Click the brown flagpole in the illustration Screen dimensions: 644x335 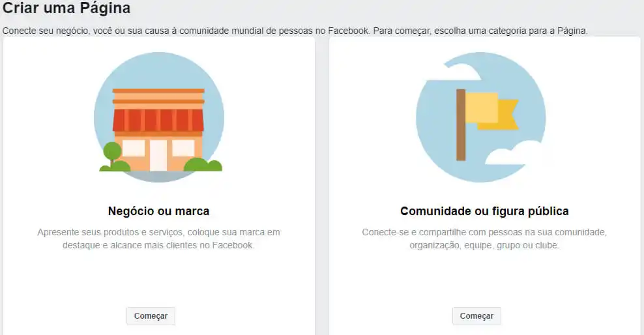(461, 124)
